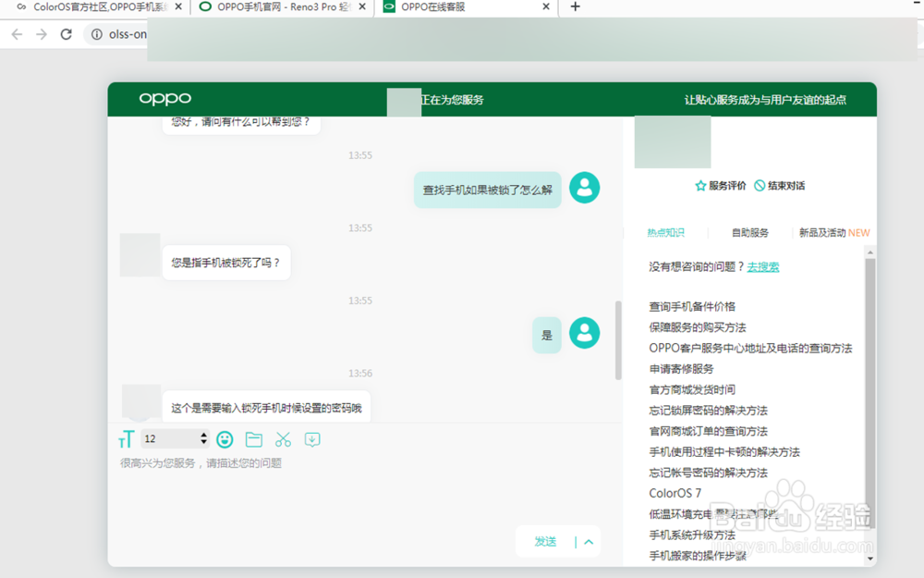Open 官网商城订单的查询方法 topic

(x=709, y=431)
